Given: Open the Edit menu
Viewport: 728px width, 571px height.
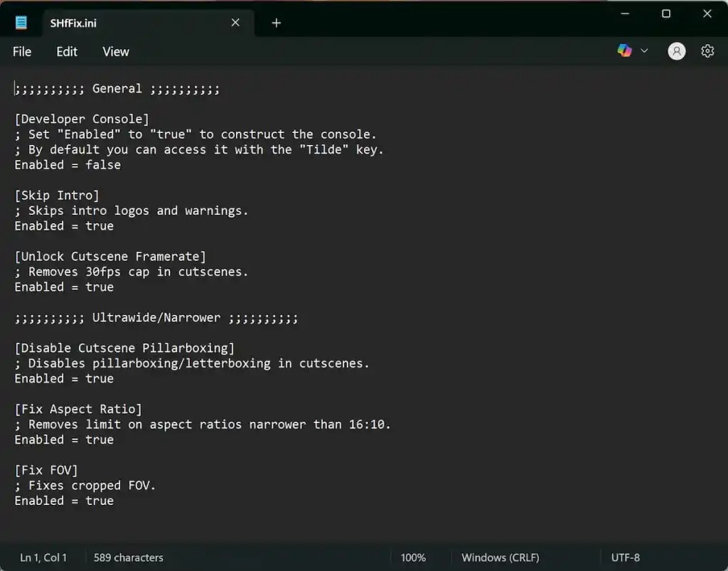Looking at the screenshot, I should (67, 51).
